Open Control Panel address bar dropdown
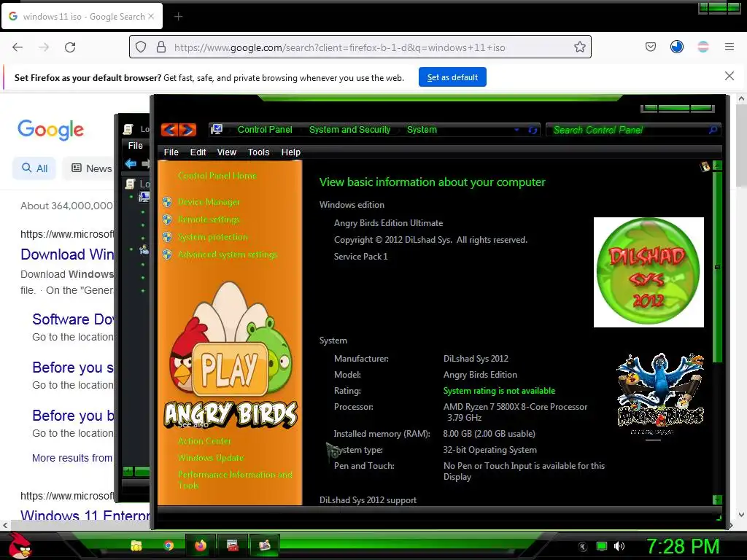 (516, 130)
